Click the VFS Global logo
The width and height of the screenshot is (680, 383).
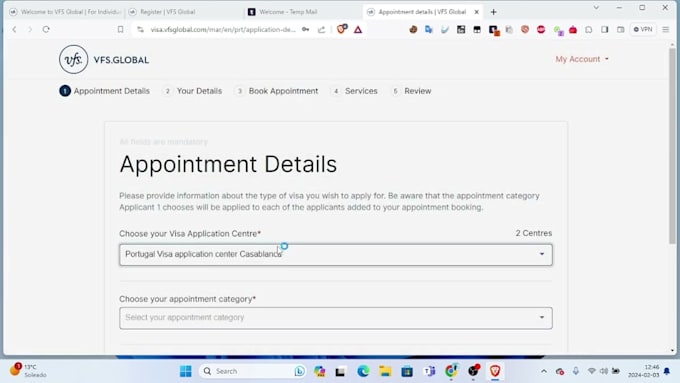[104, 59]
